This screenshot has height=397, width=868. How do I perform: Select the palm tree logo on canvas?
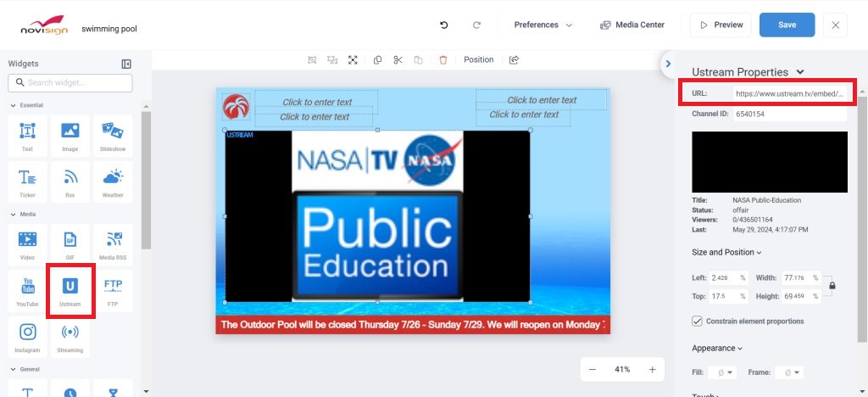click(x=236, y=107)
